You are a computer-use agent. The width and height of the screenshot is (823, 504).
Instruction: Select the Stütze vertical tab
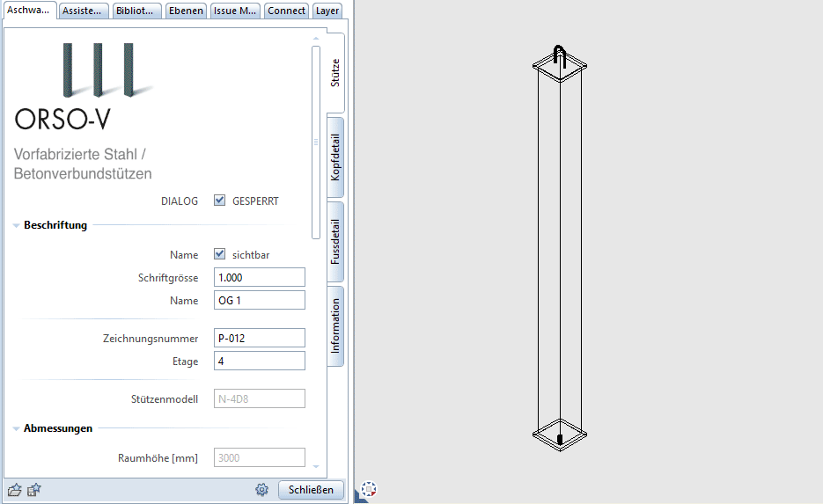pos(334,73)
